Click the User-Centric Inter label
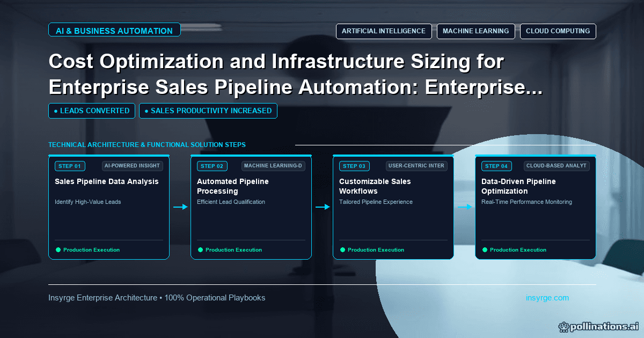Screen dimensions: 644x338 pos(416,166)
